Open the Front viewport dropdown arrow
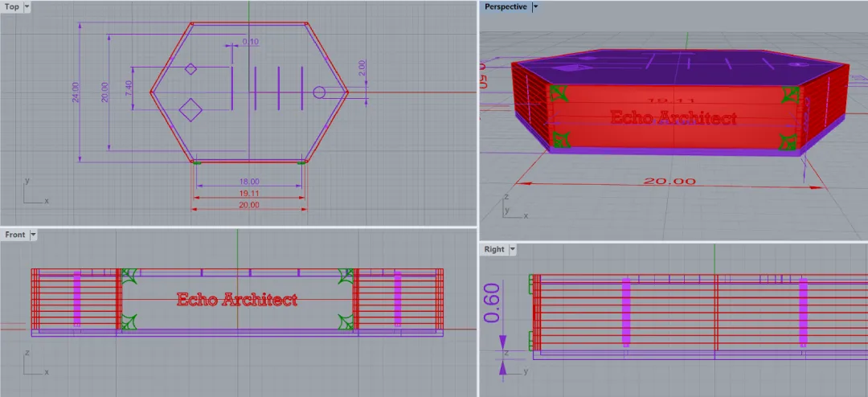 pos(33,235)
